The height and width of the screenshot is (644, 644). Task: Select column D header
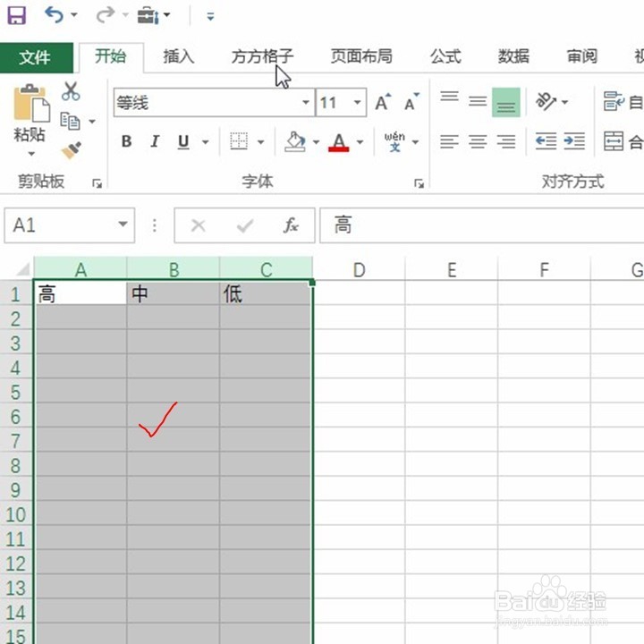(x=359, y=269)
